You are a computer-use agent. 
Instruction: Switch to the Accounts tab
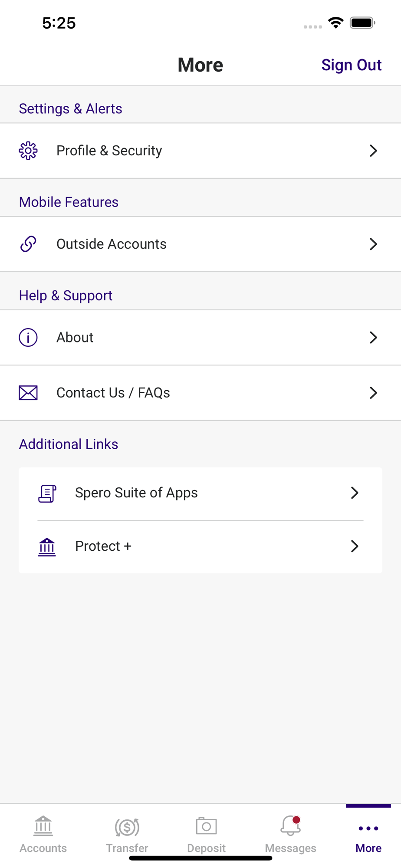coord(43,834)
